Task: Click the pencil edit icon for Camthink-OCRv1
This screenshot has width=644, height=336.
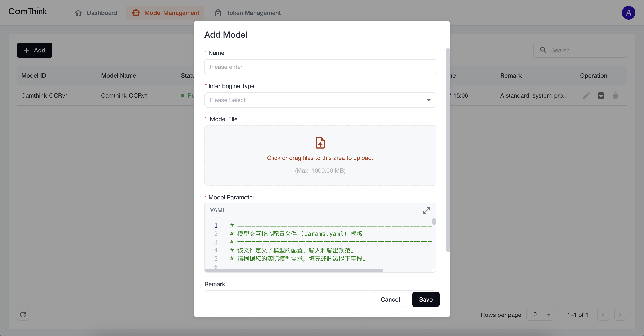Action: 586,96
